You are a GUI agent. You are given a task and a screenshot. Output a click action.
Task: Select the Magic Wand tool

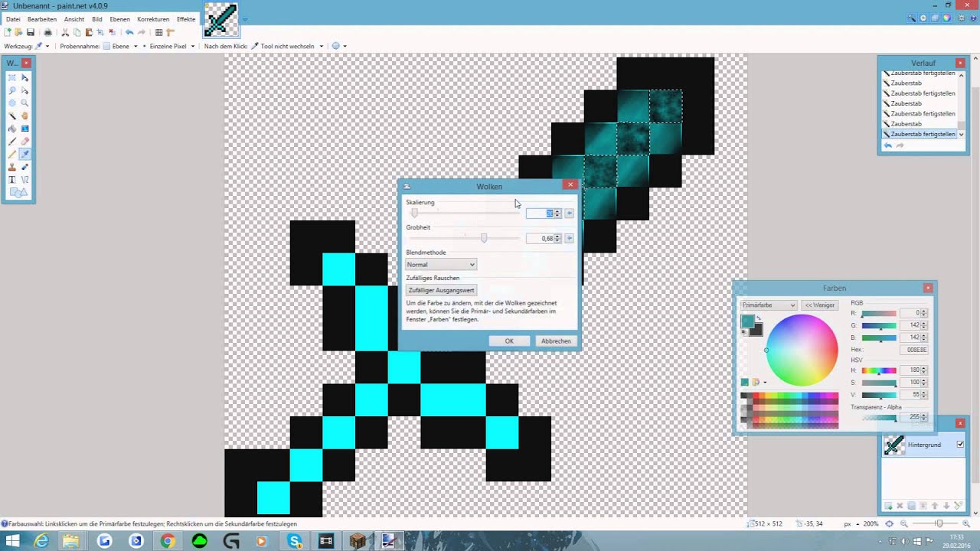tap(12, 116)
